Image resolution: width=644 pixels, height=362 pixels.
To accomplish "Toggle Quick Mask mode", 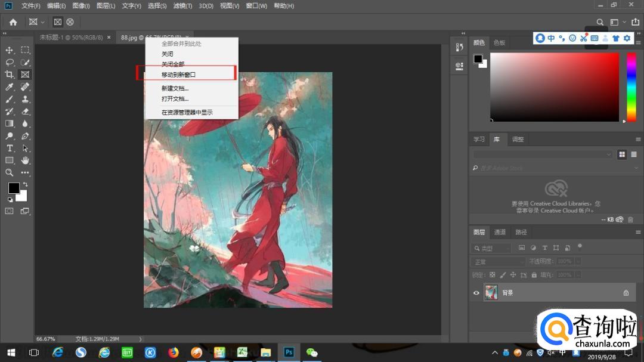I will tap(9, 211).
